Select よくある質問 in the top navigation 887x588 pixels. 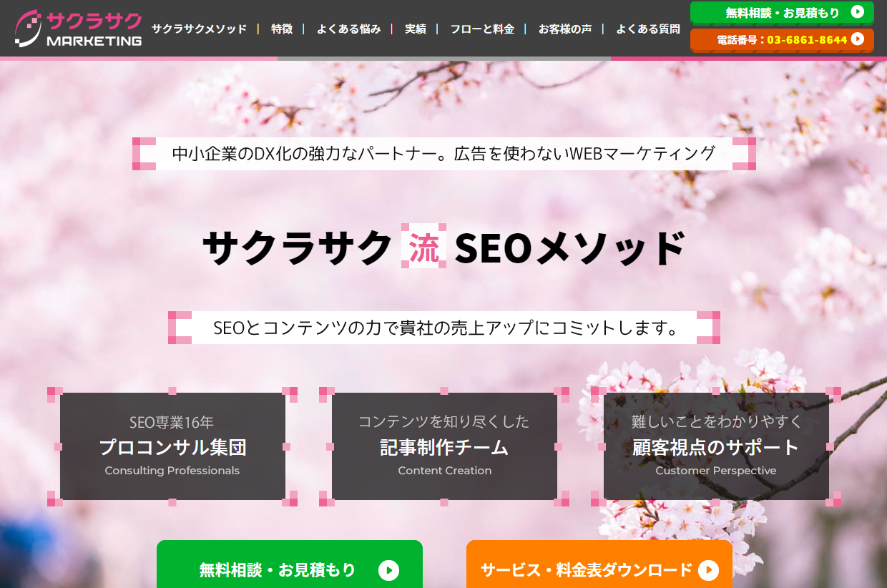tap(648, 29)
